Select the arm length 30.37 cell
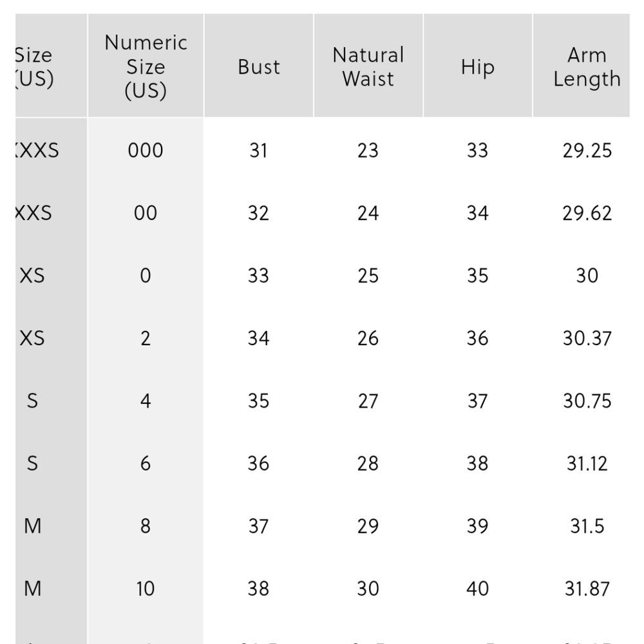 pos(587,338)
